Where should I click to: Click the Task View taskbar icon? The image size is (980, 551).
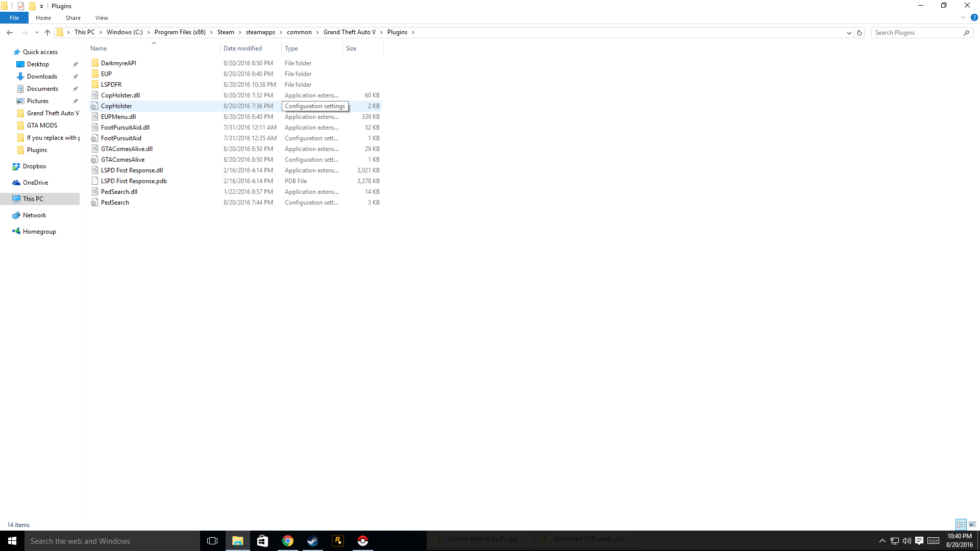coord(212,541)
